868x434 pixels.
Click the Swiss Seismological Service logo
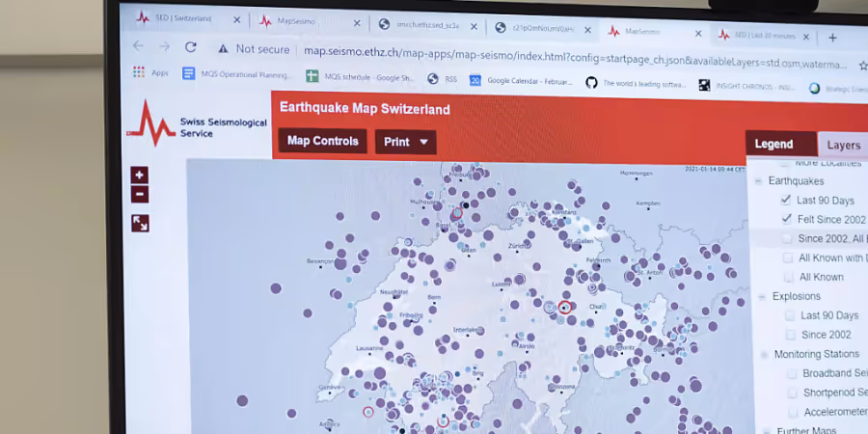point(197,125)
